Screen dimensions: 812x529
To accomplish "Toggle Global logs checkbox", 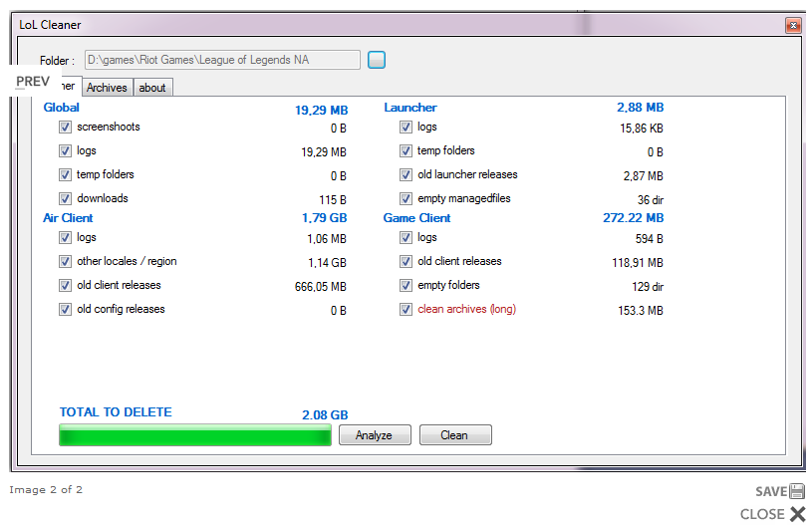I will 65,151.
